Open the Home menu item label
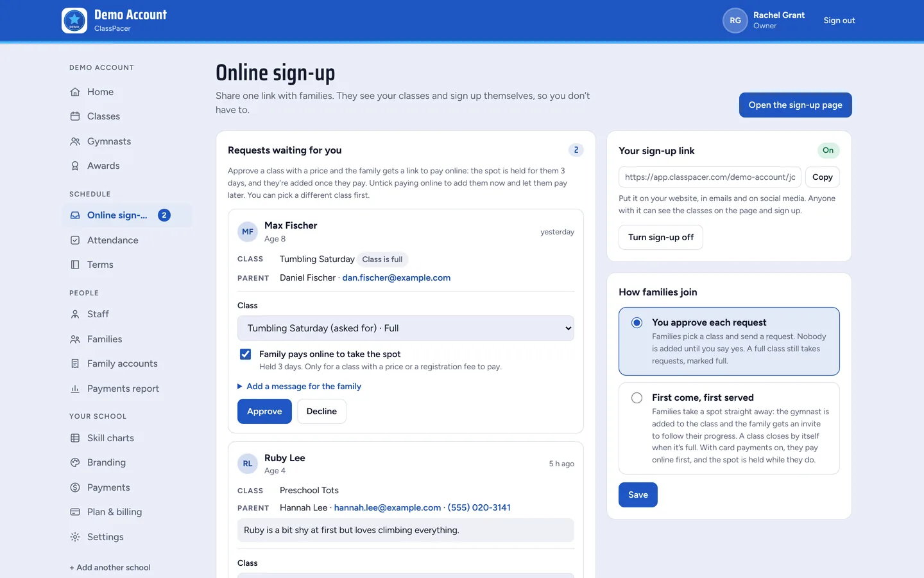The width and height of the screenshot is (924, 578). tap(100, 92)
